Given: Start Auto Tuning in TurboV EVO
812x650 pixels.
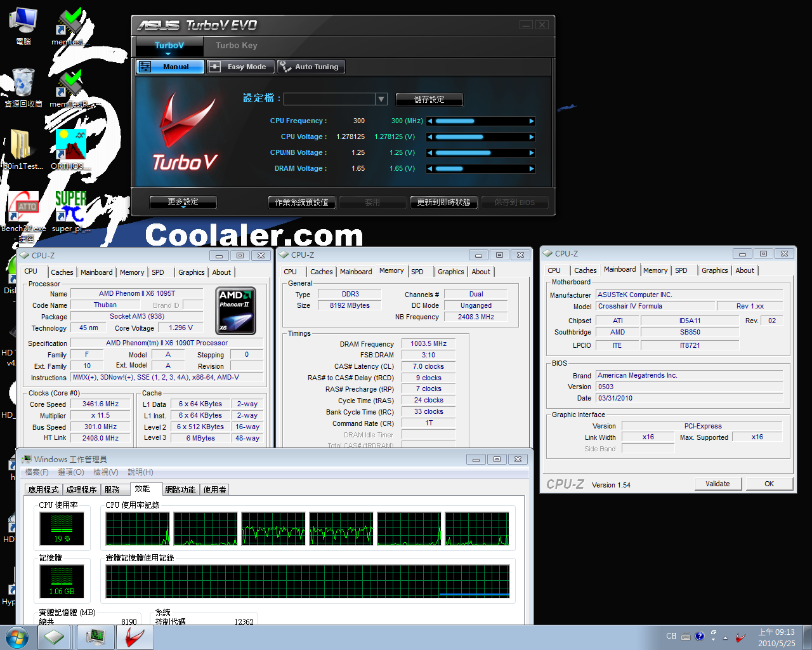Looking at the screenshot, I should point(311,67).
